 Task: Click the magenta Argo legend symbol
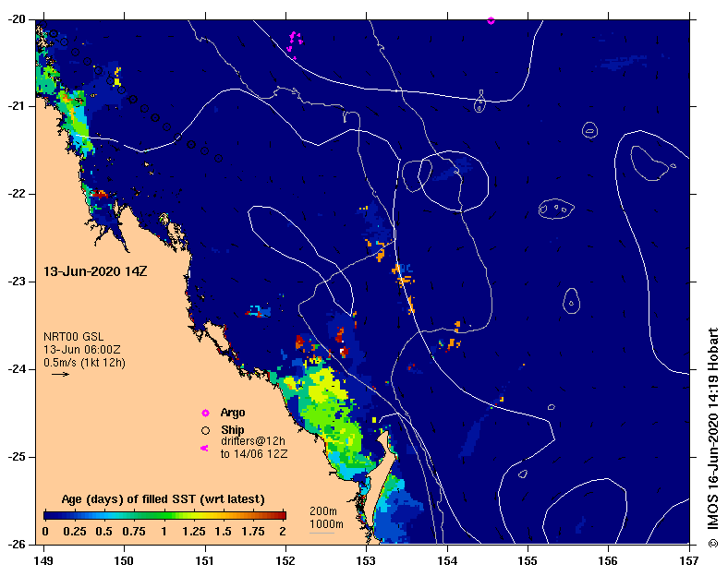pyautogui.click(x=205, y=413)
